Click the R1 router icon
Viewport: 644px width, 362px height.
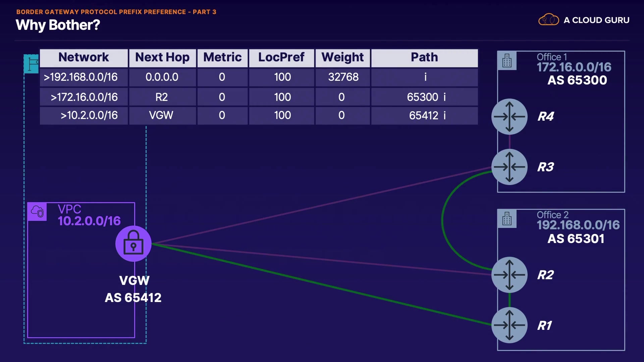[509, 325]
